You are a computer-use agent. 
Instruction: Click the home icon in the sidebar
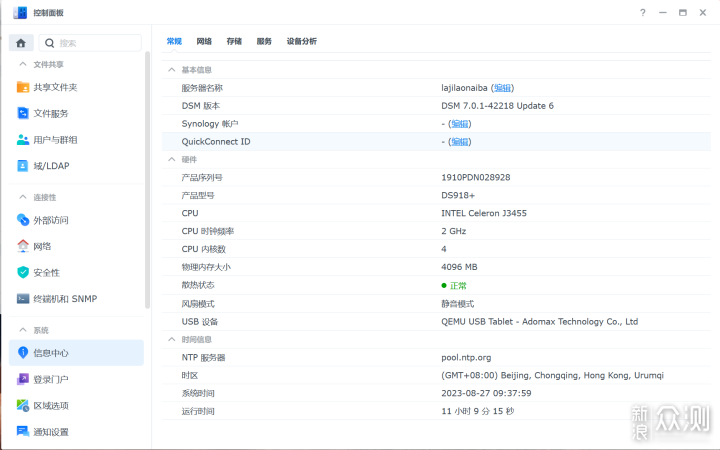pyautogui.click(x=22, y=43)
